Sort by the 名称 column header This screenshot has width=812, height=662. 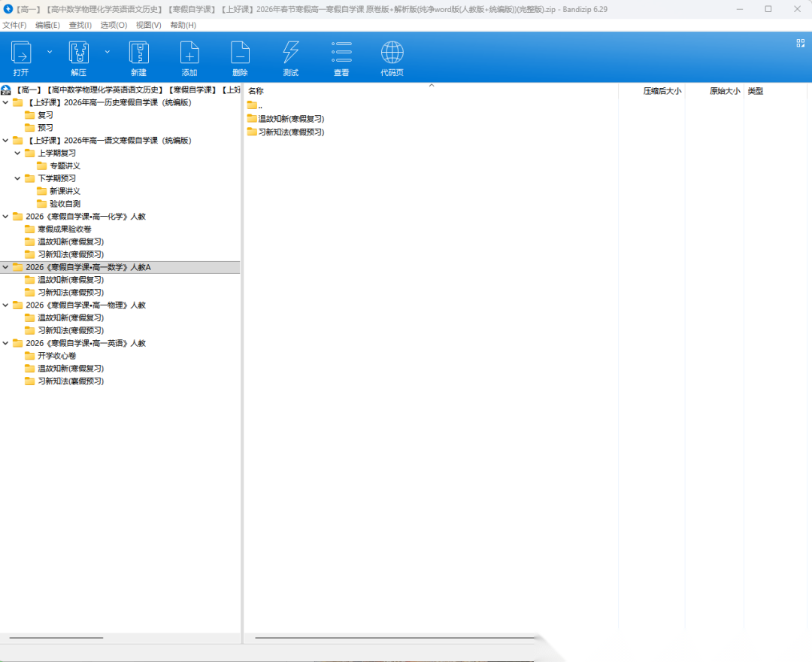click(x=256, y=91)
